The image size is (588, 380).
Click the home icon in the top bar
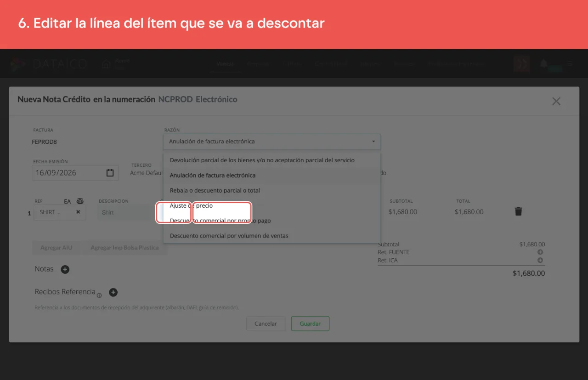coord(106,64)
